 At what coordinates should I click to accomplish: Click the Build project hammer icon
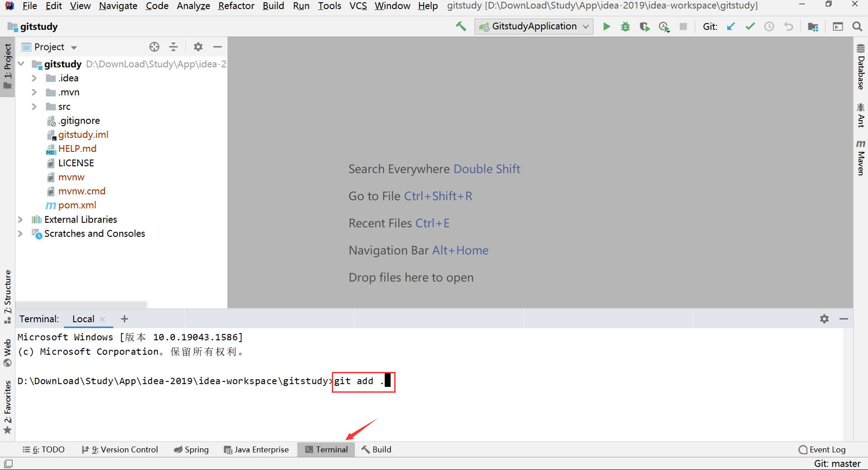461,27
